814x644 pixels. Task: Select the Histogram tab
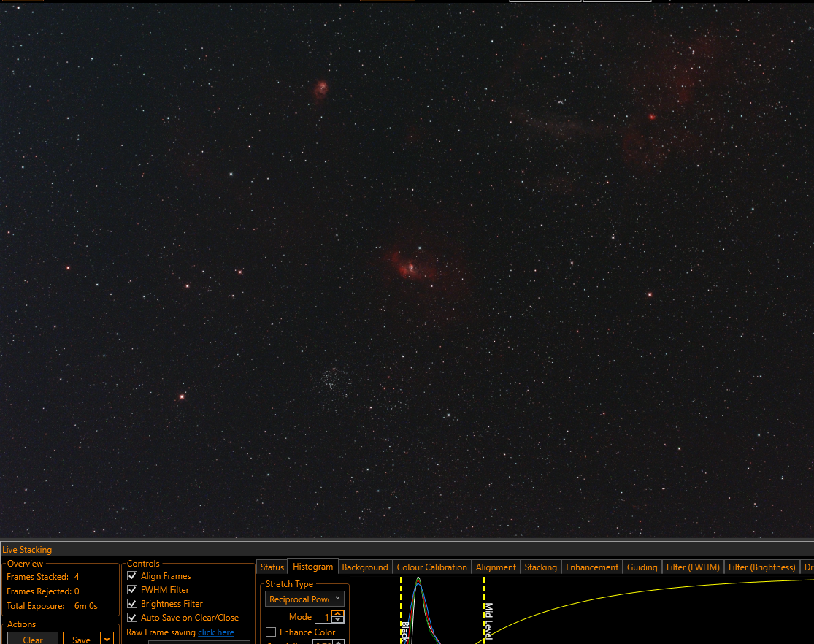tap(312, 567)
